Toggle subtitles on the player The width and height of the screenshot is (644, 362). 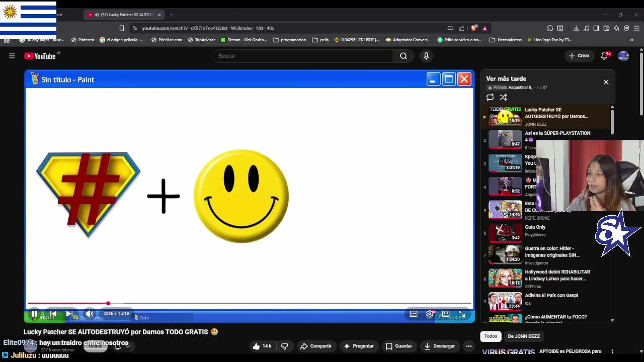tap(414, 314)
